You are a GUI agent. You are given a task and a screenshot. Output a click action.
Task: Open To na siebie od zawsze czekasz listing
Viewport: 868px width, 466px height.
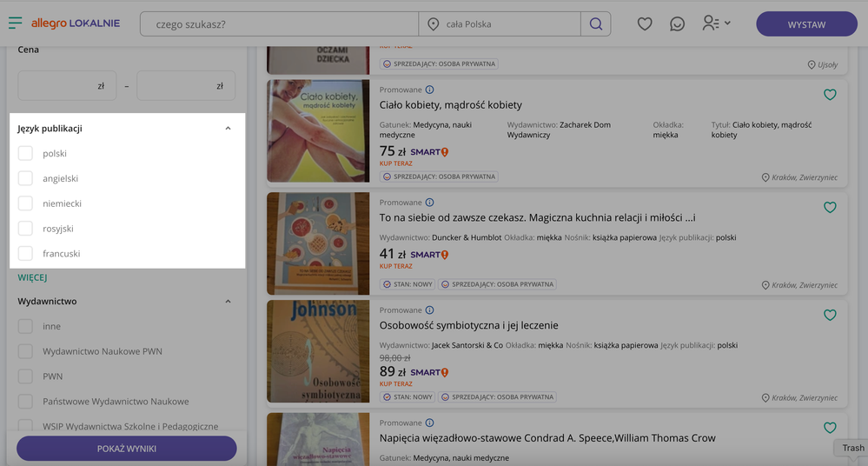pyautogui.click(x=537, y=217)
